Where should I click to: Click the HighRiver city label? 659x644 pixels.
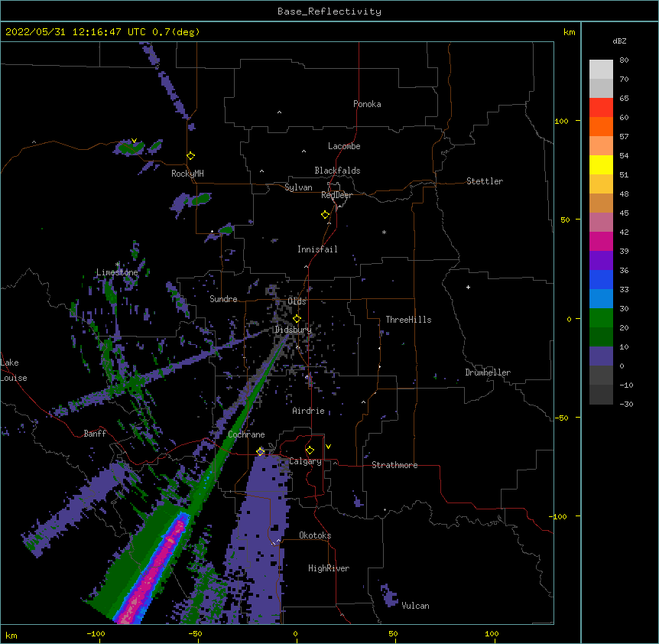coord(329,568)
